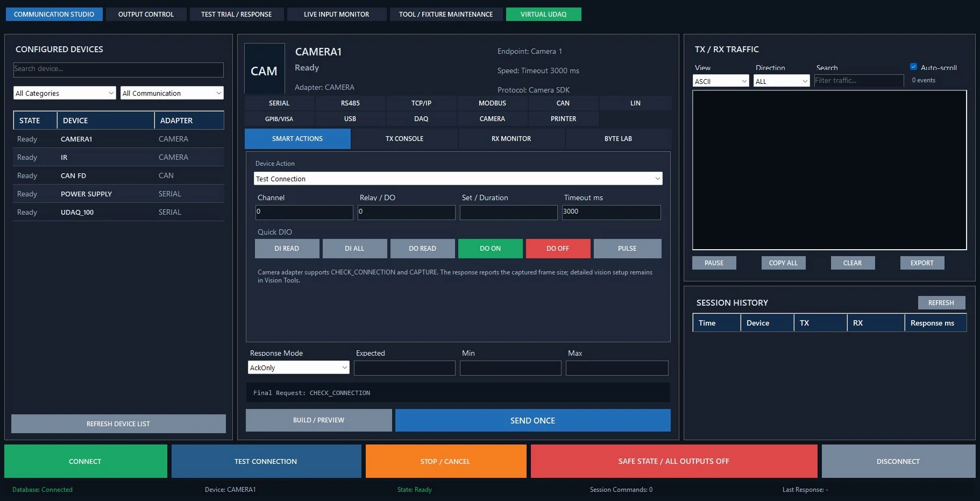Open the Test Trial / Response tab

236,14
